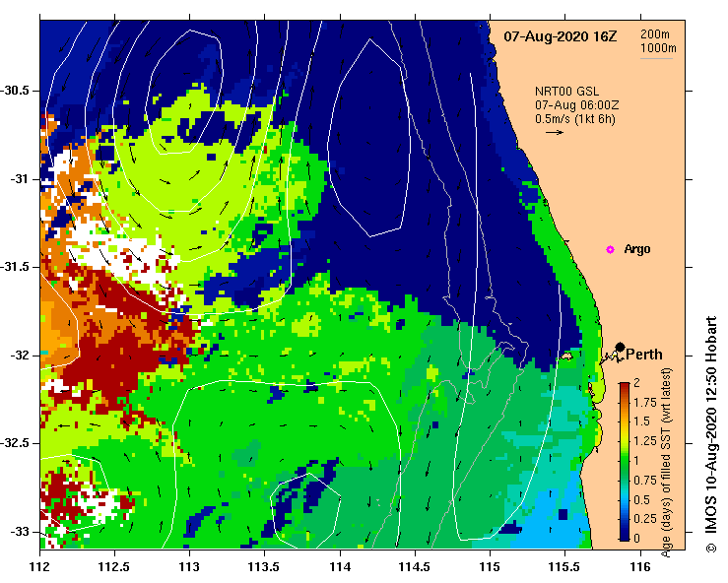Click the SST age colorbar
The image size is (728, 583).
625,462
